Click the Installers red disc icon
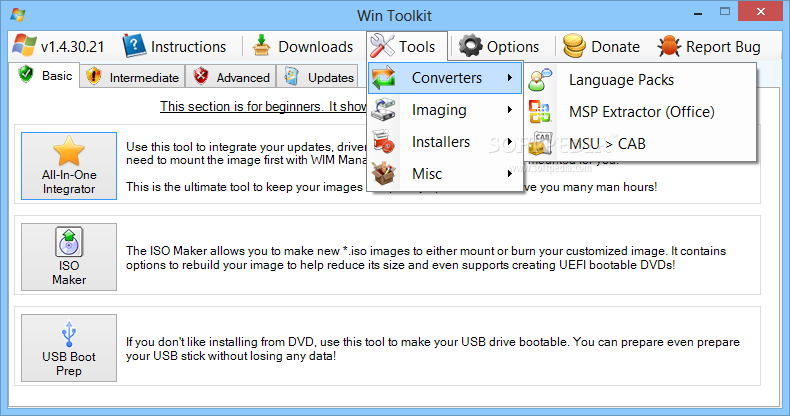Image resolution: width=790 pixels, height=416 pixels. click(383, 142)
